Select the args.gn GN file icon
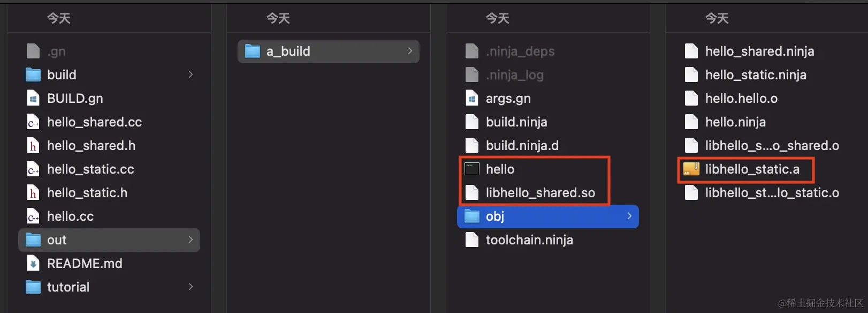Viewport: 868px width, 313px height. [x=471, y=98]
